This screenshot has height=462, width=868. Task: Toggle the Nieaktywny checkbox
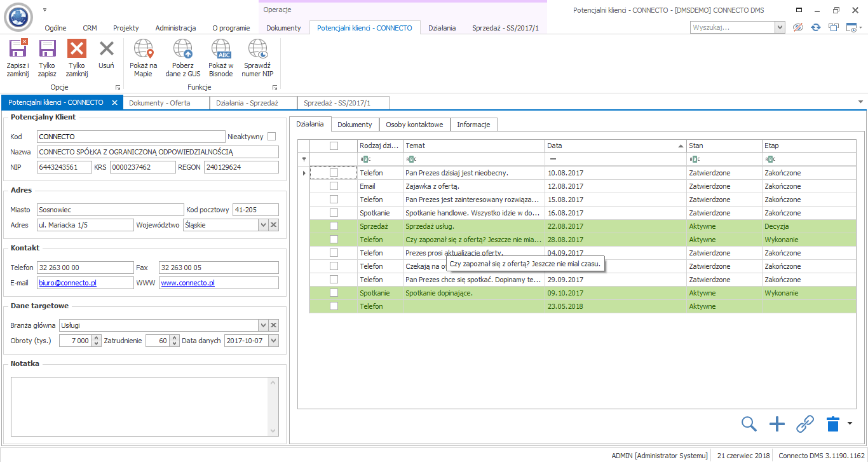pos(272,136)
